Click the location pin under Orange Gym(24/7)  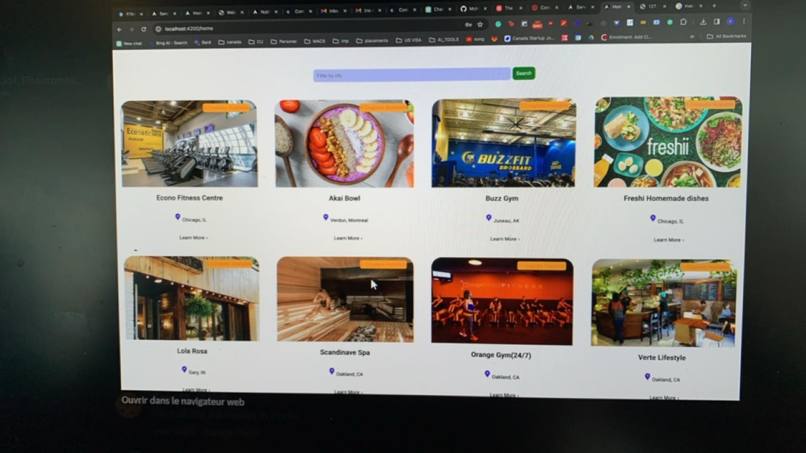coord(487,374)
